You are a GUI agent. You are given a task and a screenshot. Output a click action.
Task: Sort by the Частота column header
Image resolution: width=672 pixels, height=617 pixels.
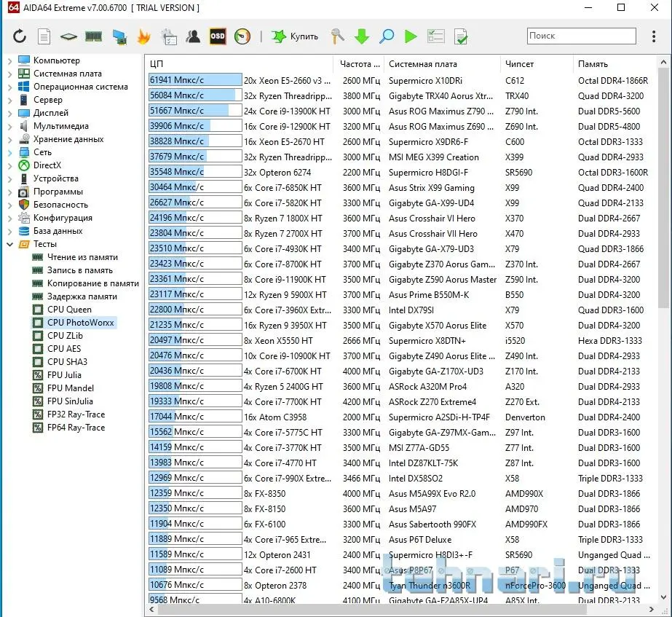point(359,64)
